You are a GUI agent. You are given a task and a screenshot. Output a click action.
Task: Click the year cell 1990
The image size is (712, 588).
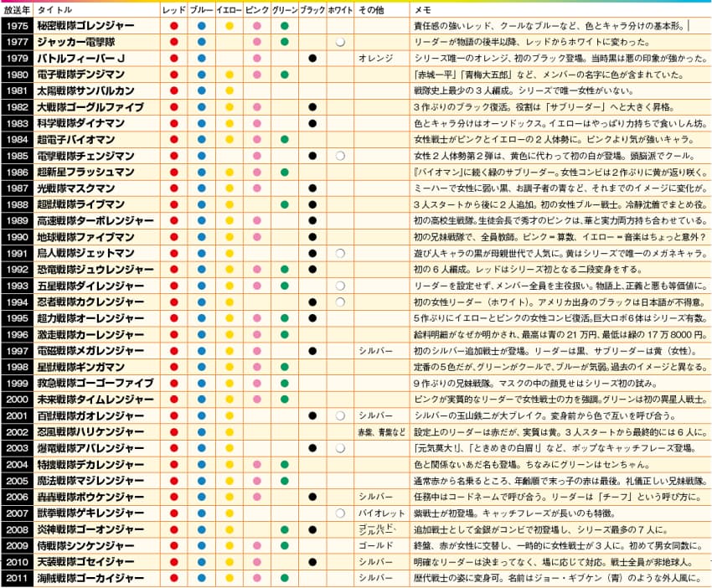(18, 237)
